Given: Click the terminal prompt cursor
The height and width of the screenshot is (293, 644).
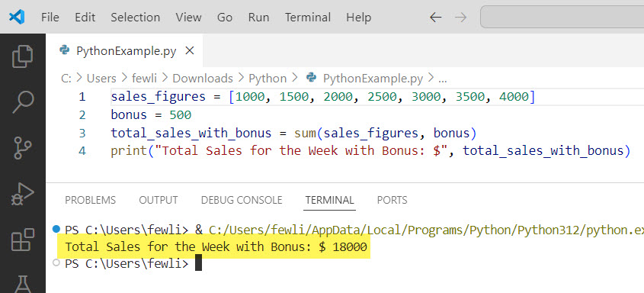Looking at the screenshot, I should pos(198,263).
